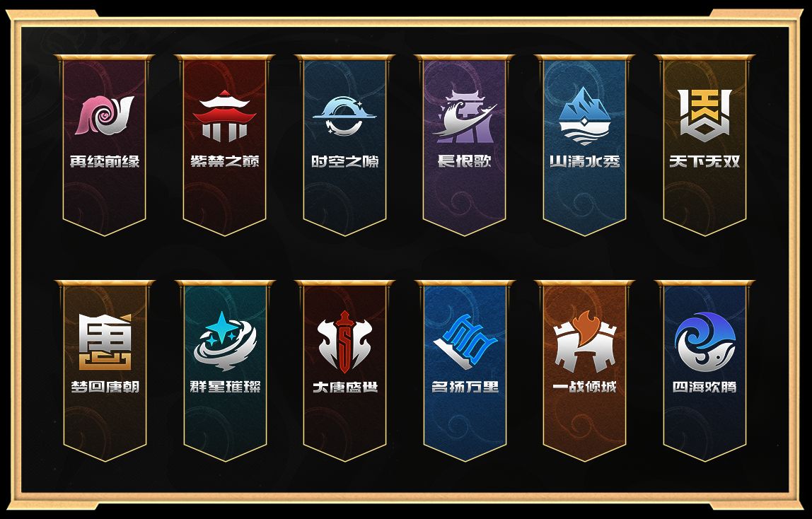Select the 山清水秀 name label
Image resolution: width=812 pixels, height=519 pixels.
[x=585, y=161]
